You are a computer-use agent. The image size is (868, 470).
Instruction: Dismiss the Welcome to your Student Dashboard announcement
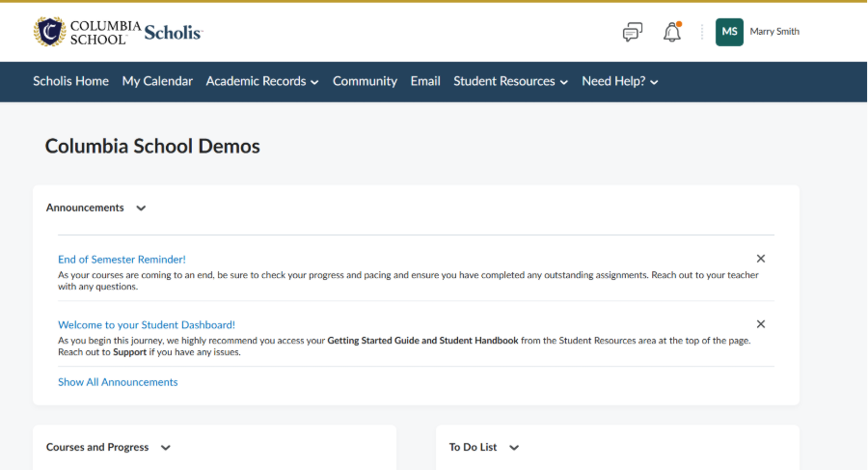tap(761, 324)
